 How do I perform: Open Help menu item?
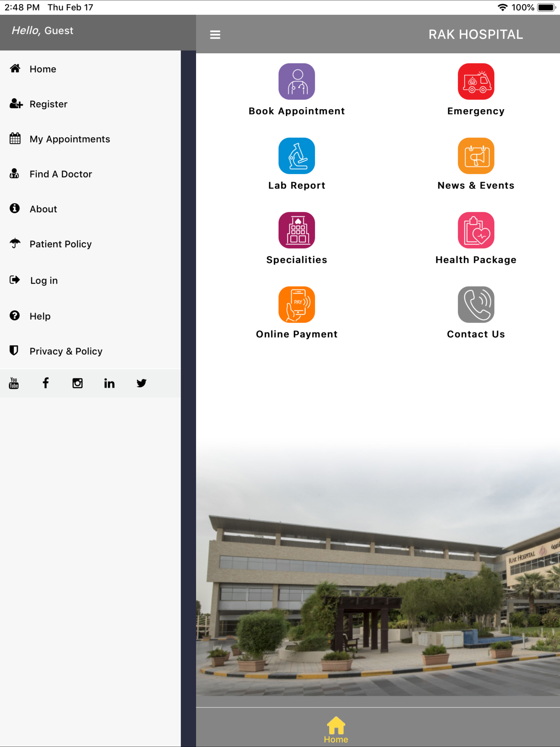90,316
